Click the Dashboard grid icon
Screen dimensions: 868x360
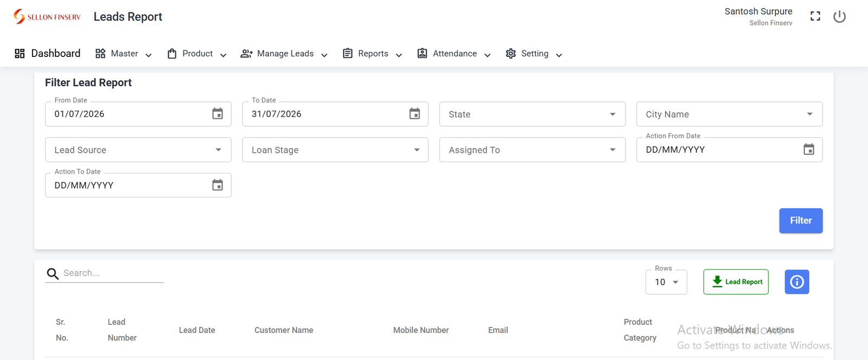pos(20,53)
